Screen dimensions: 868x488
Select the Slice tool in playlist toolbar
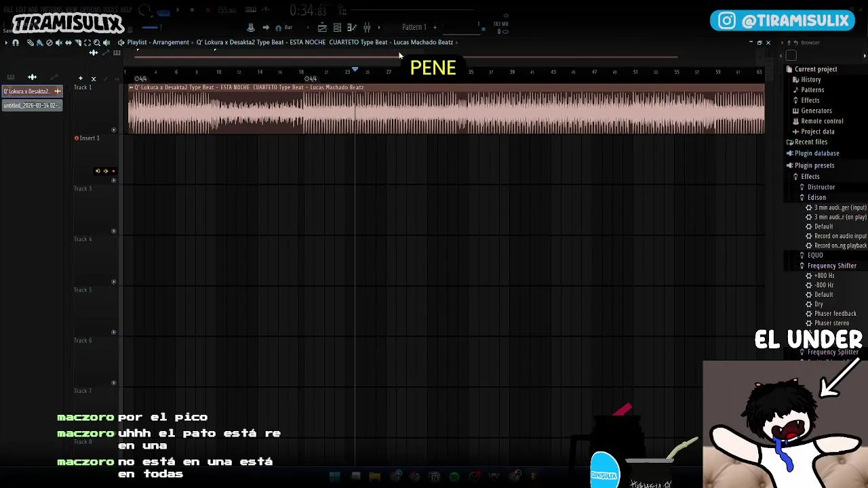[78, 43]
